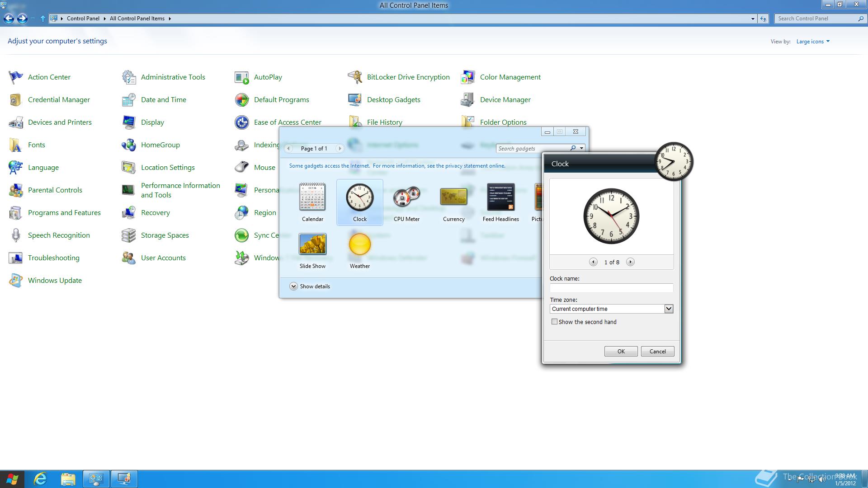Open Storage Spaces icon
Screen dimensions: 868x488
[129, 235]
